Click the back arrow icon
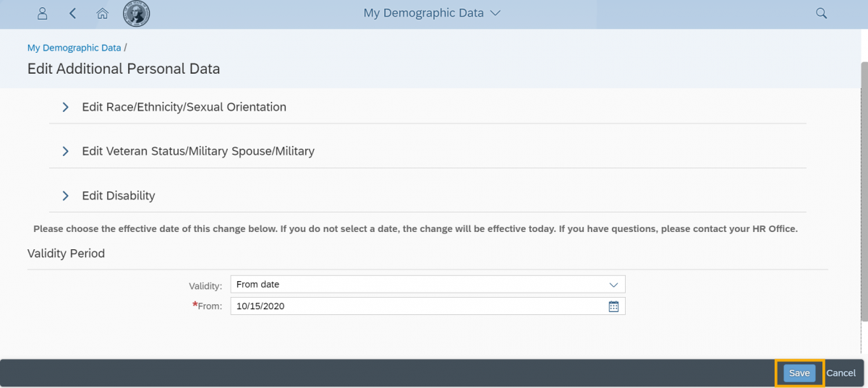 coord(72,14)
